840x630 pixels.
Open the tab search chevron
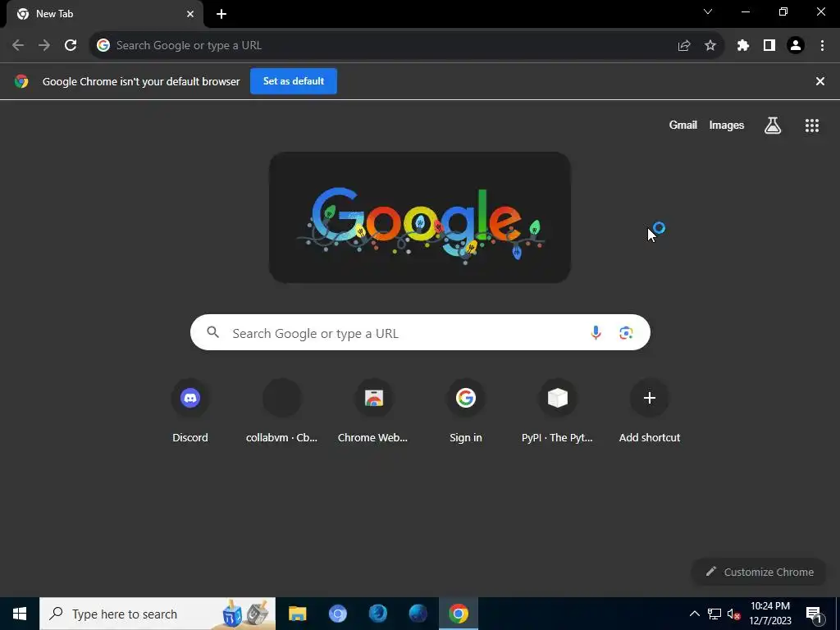tap(708, 11)
